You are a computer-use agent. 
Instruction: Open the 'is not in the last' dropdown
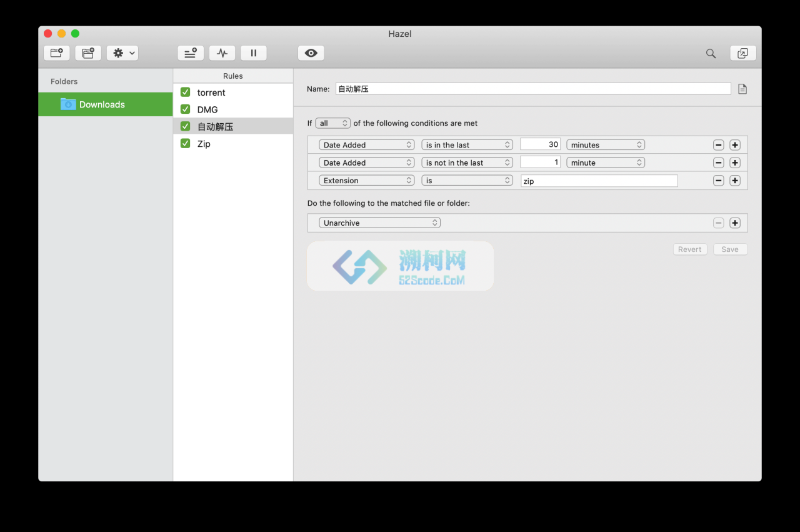467,163
